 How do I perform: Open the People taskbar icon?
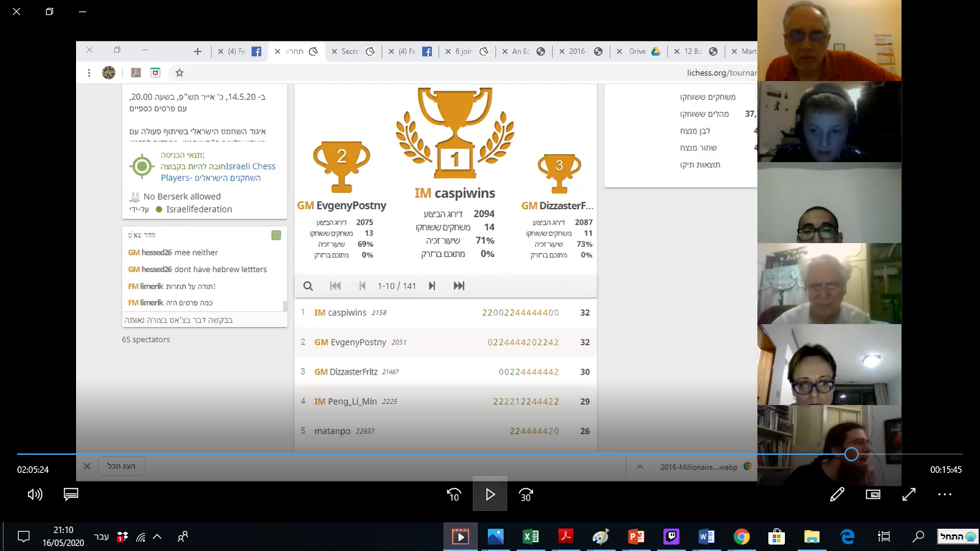[x=184, y=537]
